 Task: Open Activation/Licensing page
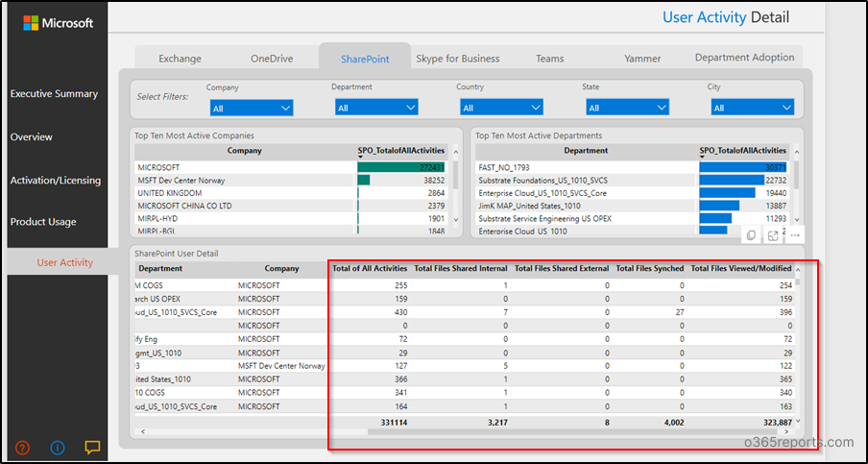56,180
